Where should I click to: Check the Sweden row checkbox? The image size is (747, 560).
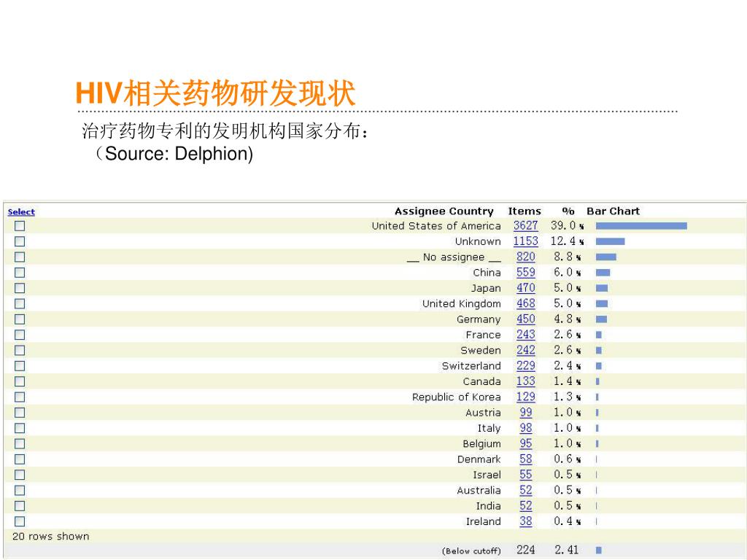pyautogui.click(x=20, y=351)
